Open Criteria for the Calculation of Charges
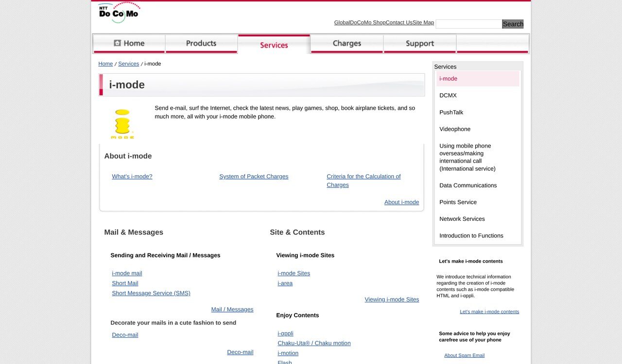The image size is (622, 364). (363, 181)
